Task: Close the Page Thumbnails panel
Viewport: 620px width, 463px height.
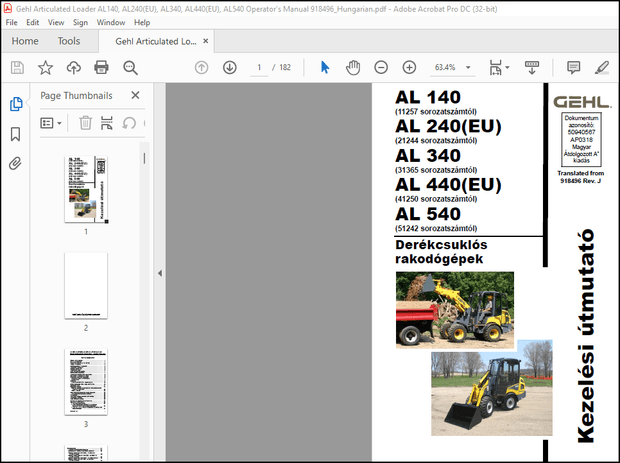Action: (135, 95)
